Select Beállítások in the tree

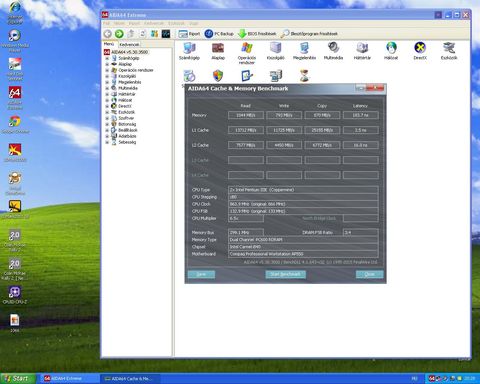[x=128, y=130]
